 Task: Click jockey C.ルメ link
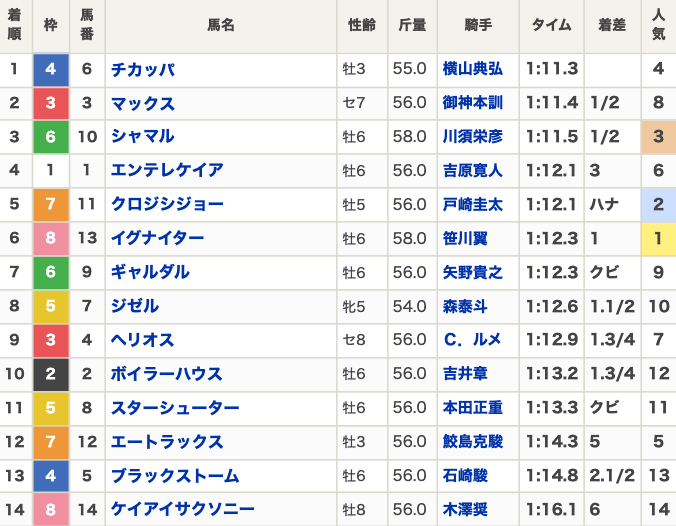coord(473,341)
